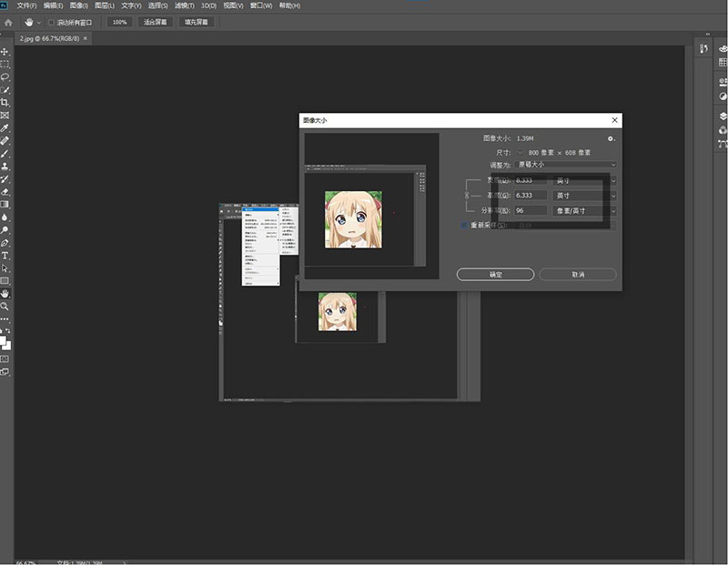Image resolution: width=728 pixels, height=565 pixels.
Task: Select the Zoom tool
Action: [x=5, y=307]
